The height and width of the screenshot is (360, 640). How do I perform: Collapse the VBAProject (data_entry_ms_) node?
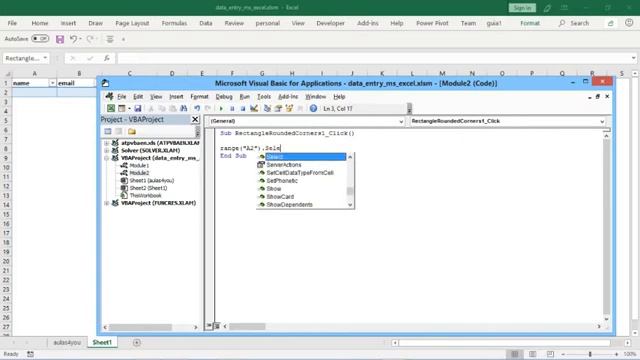107,158
